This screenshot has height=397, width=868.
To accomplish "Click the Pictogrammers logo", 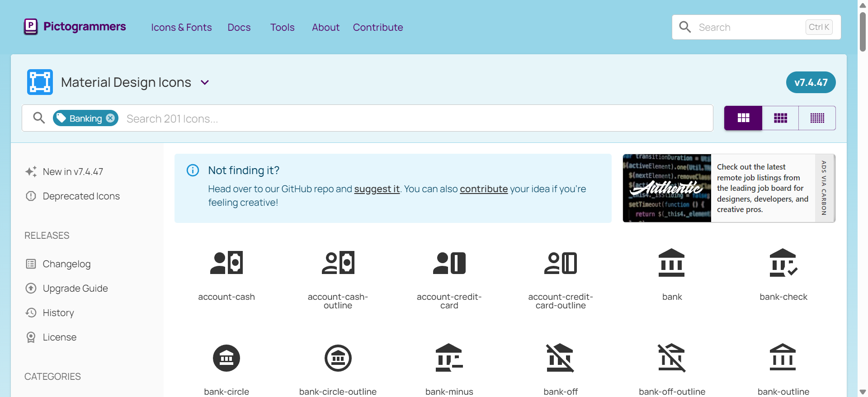I will 75,27.
